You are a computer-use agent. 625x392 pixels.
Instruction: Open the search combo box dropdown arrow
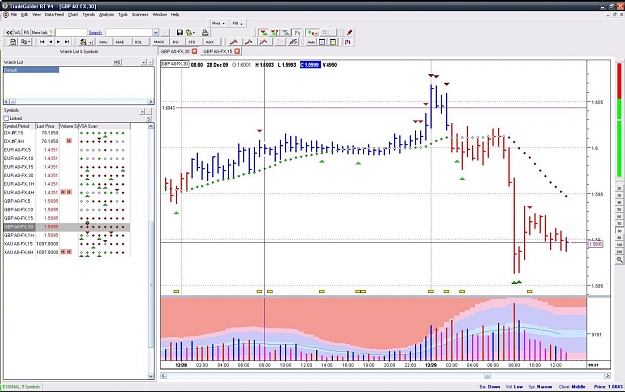pyautogui.click(x=155, y=32)
